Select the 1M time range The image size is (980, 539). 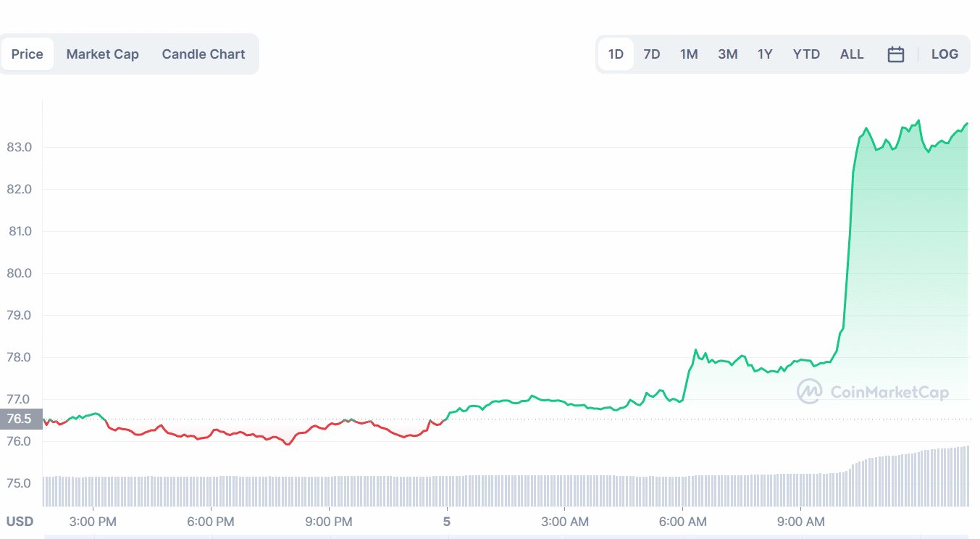(x=689, y=54)
